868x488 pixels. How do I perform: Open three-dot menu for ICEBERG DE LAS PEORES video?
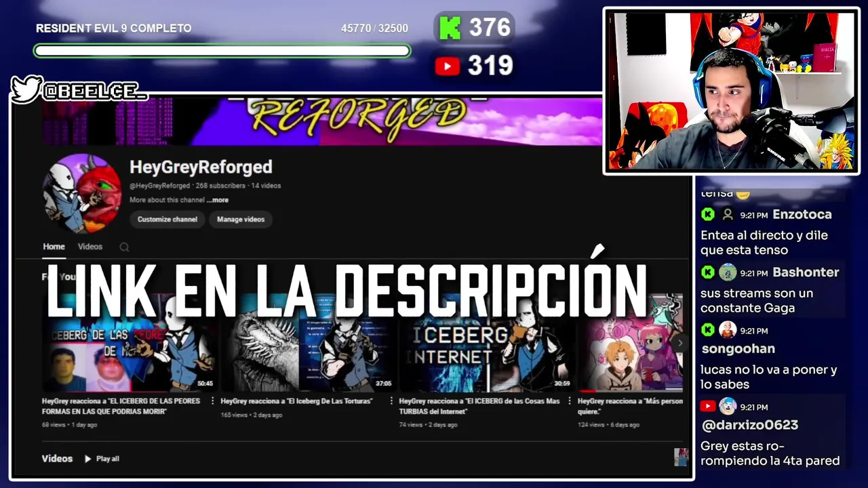pyautogui.click(x=213, y=401)
